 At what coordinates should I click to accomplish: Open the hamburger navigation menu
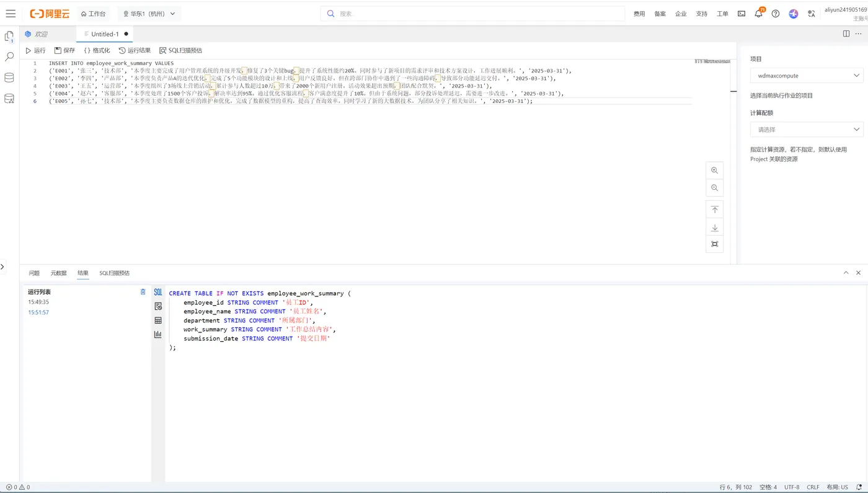point(11,13)
